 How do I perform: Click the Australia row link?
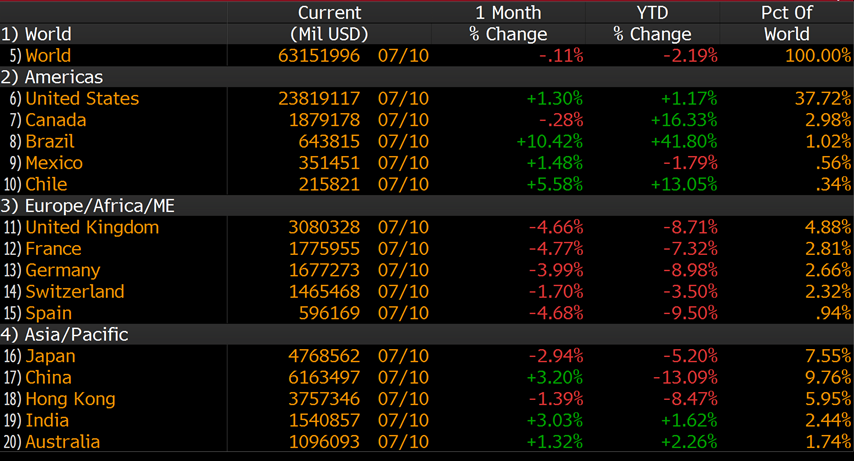(62, 442)
